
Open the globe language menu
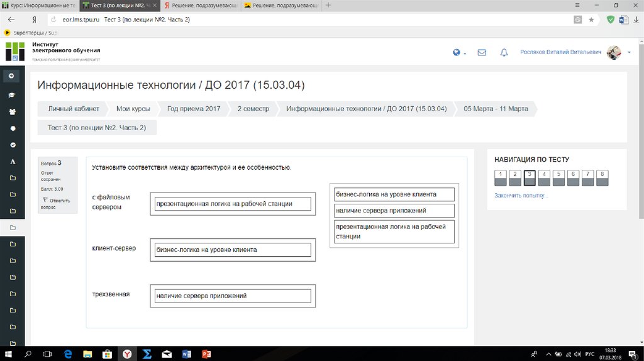[458, 53]
